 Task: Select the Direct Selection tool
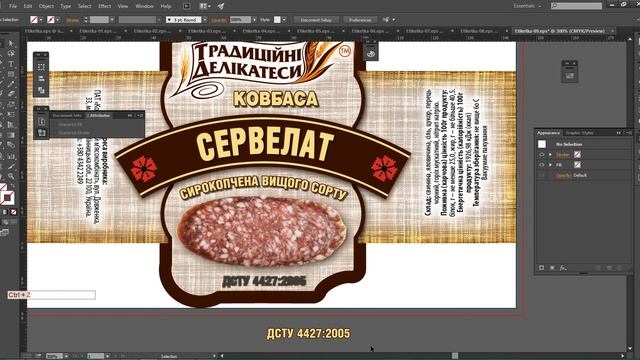click(11, 43)
